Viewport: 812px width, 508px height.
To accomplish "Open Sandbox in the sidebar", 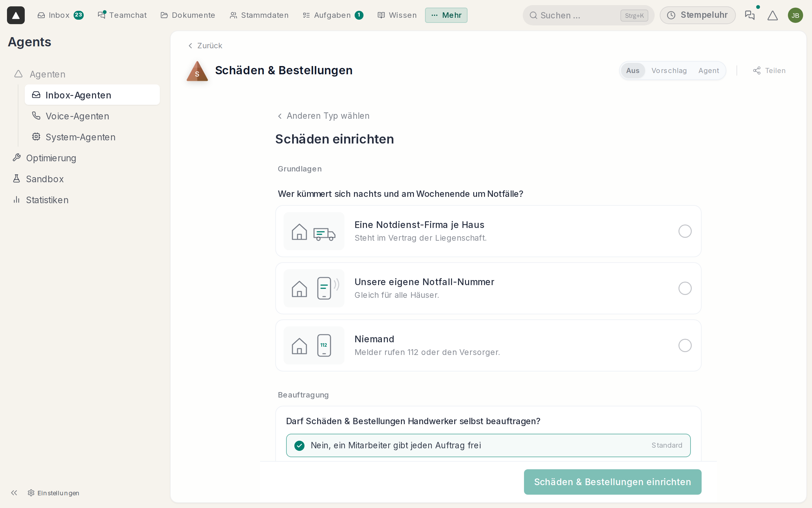I will tap(84, 179).
